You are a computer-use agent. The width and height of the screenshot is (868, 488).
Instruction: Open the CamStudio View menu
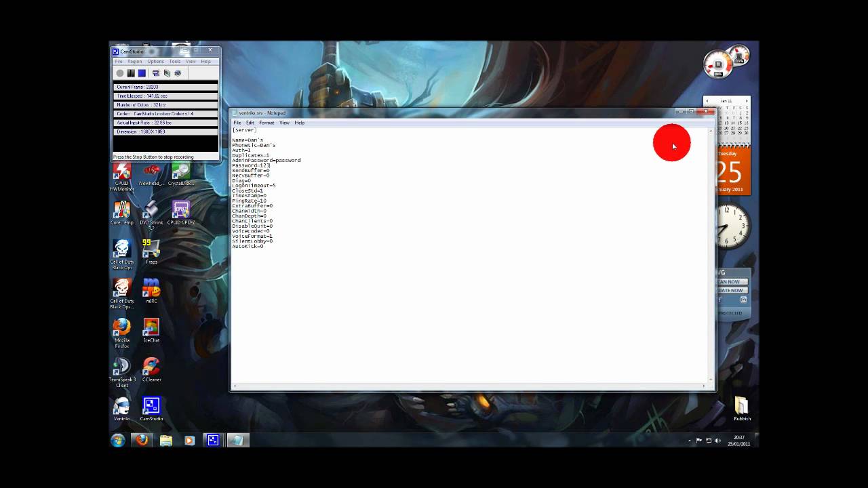pyautogui.click(x=191, y=62)
